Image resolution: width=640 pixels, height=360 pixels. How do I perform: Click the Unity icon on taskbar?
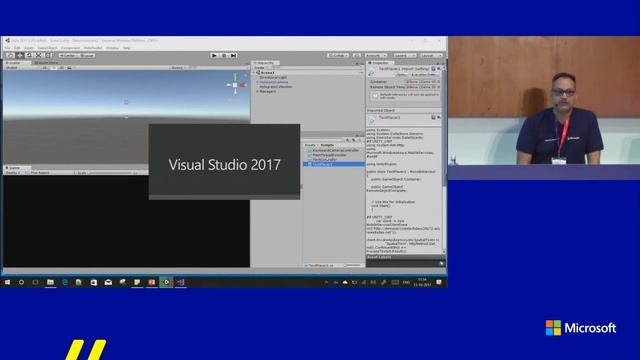(166, 282)
